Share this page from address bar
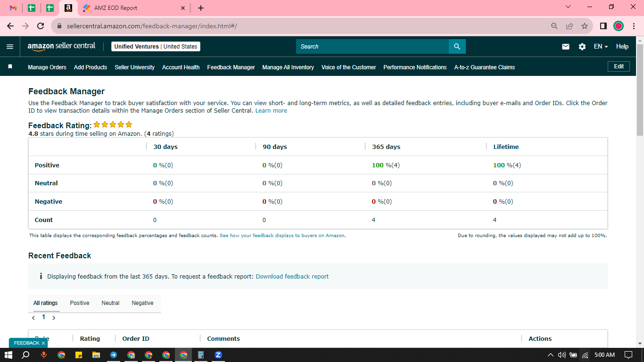This screenshot has height=362, width=644. coord(570,26)
